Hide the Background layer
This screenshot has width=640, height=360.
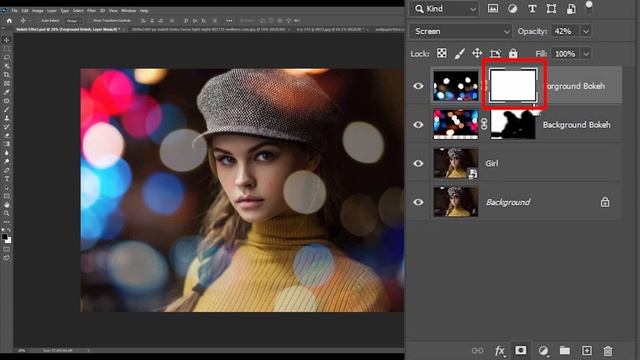pos(418,202)
